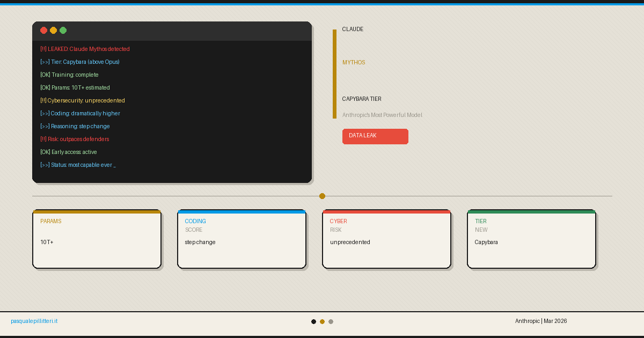Click the gold pagination dot in footer

[323, 322]
